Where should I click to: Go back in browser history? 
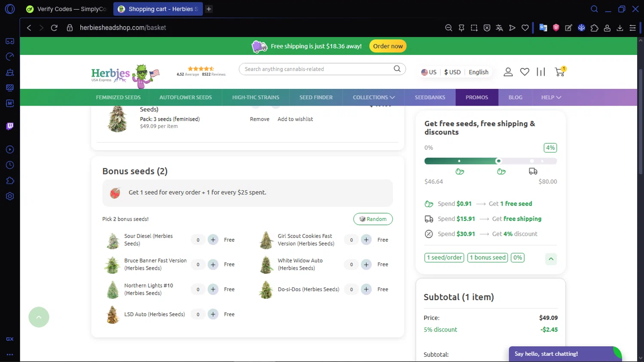[29, 27]
